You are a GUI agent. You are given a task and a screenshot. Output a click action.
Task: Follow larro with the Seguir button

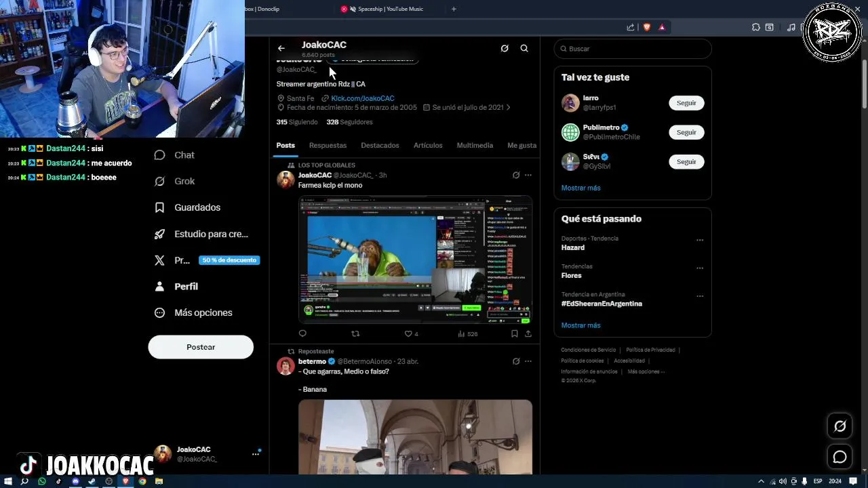(x=686, y=103)
